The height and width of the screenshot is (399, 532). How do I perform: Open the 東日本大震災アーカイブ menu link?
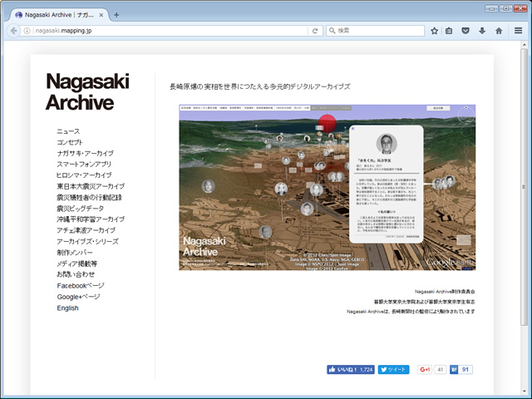click(91, 186)
